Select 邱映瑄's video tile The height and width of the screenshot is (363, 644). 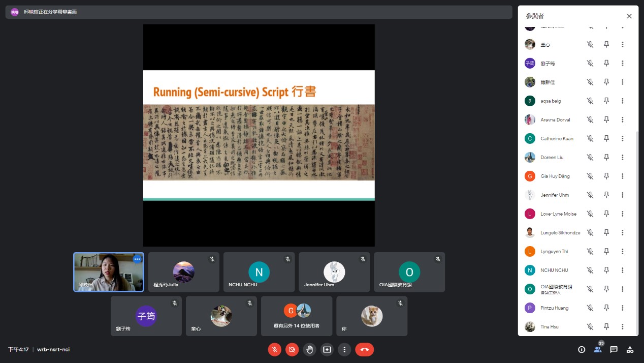(x=109, y=272)
